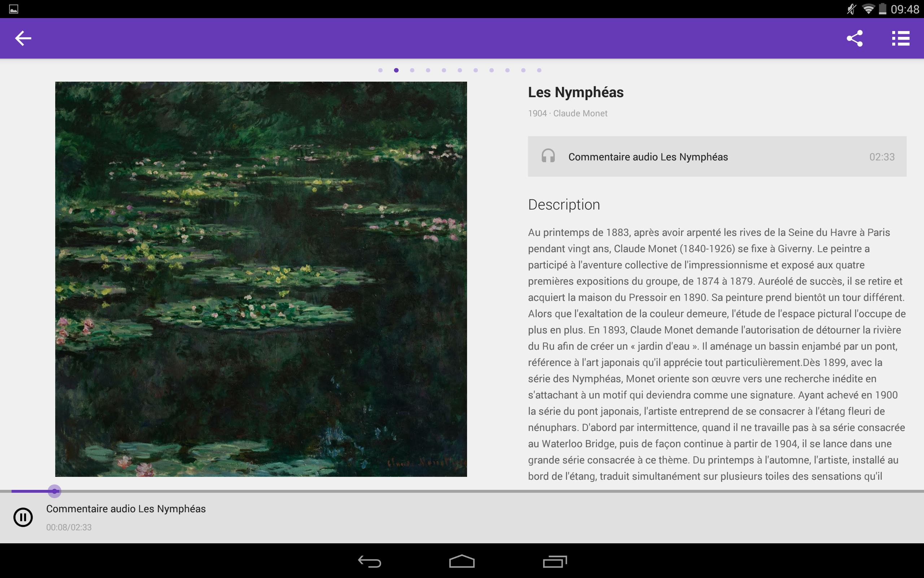
Task: Click the 09:48 clock in status bar
Action: [x=905, y=9]
